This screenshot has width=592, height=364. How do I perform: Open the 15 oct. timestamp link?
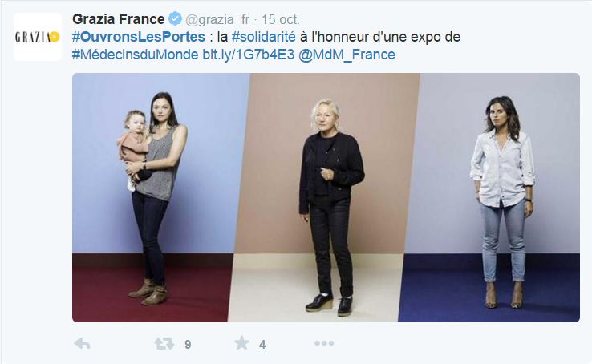tap(281, 19)
